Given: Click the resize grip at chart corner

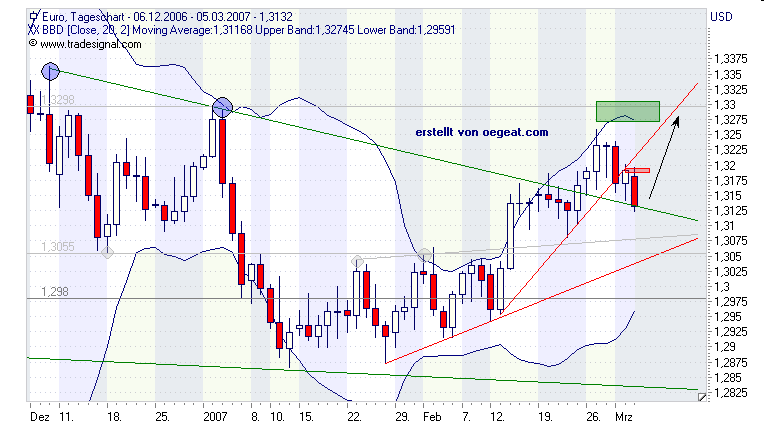Looking at the screenshot, I should 702,397.
